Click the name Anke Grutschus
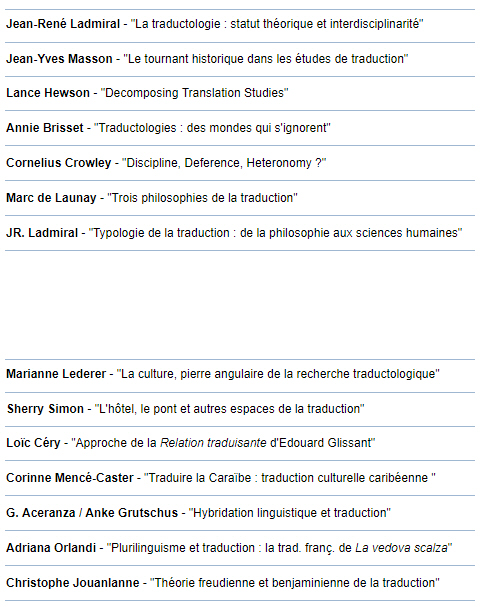 pyautogui.click(x=132, y=513)
